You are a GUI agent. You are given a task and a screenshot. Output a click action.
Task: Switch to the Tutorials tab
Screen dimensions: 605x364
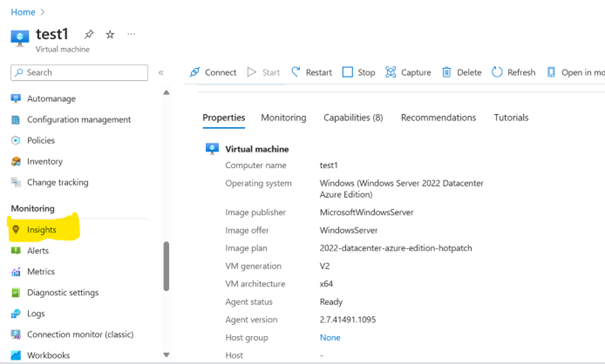point(511,118)
